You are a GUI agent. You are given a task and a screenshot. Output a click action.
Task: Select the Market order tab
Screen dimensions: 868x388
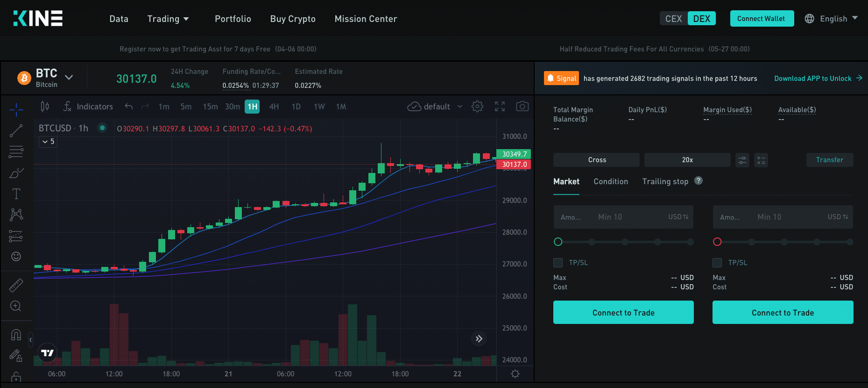[x=566, y=181]
